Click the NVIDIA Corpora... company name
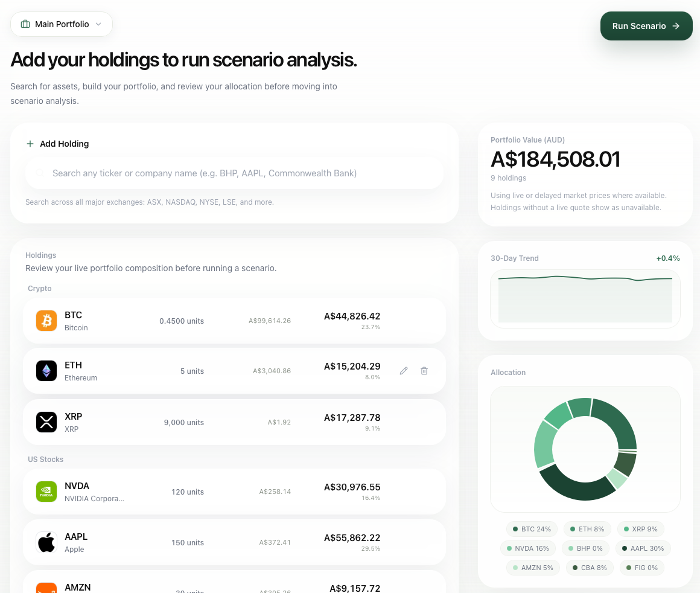The width and height of the screenshot is (700, 593). tap(94, 499)
